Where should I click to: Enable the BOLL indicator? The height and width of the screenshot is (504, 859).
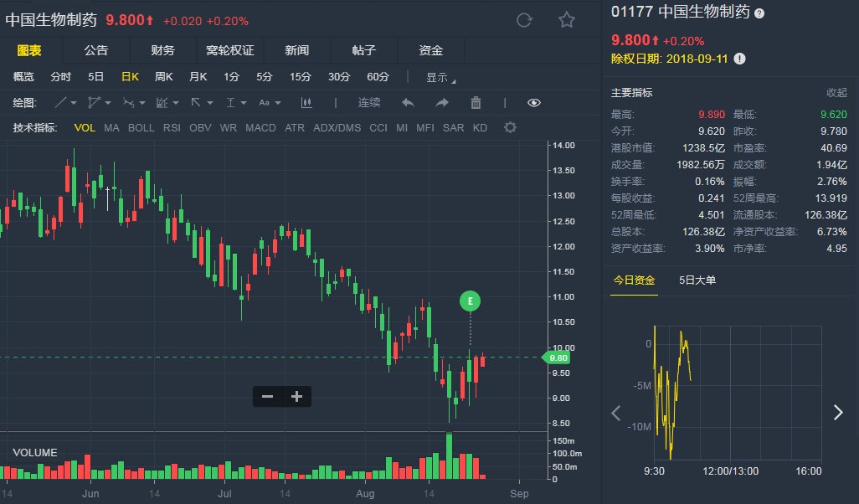[141, 128]
